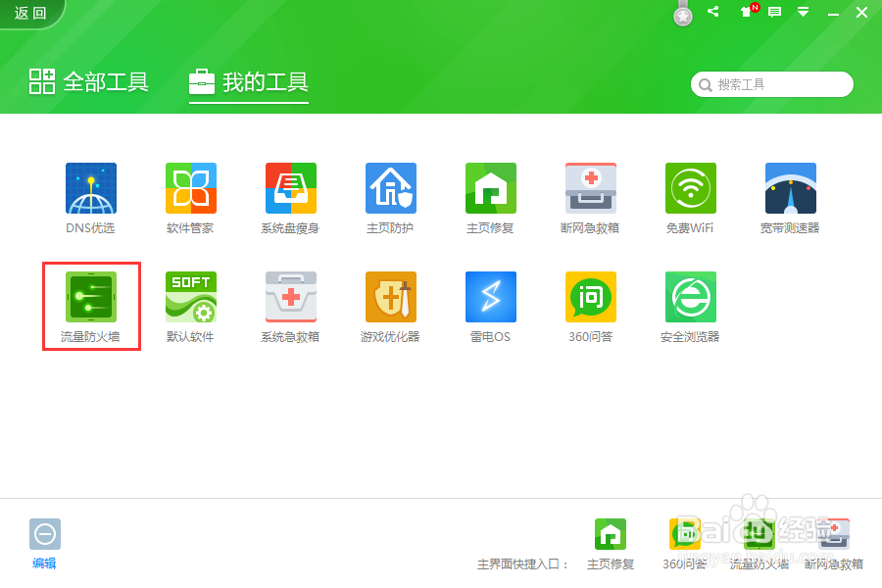Open 主页修复 icon in tool grid
882x588 pixels.
click(x=491, y=188)
